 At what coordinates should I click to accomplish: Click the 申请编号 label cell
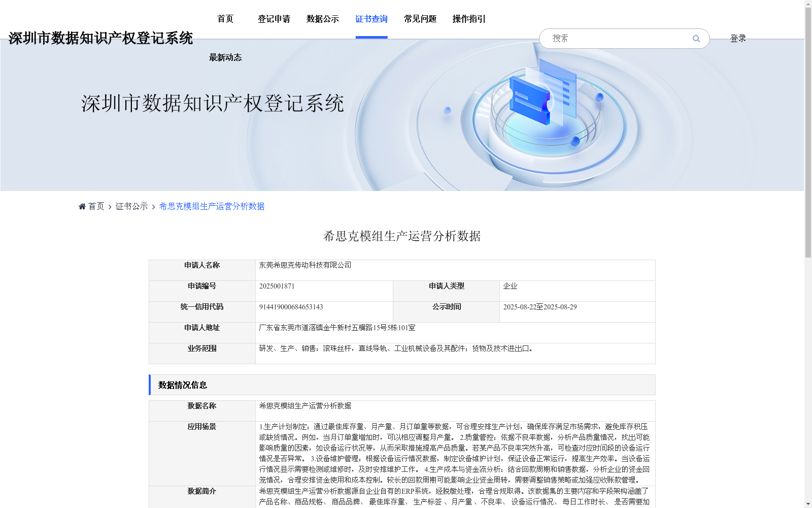(202, 291)
